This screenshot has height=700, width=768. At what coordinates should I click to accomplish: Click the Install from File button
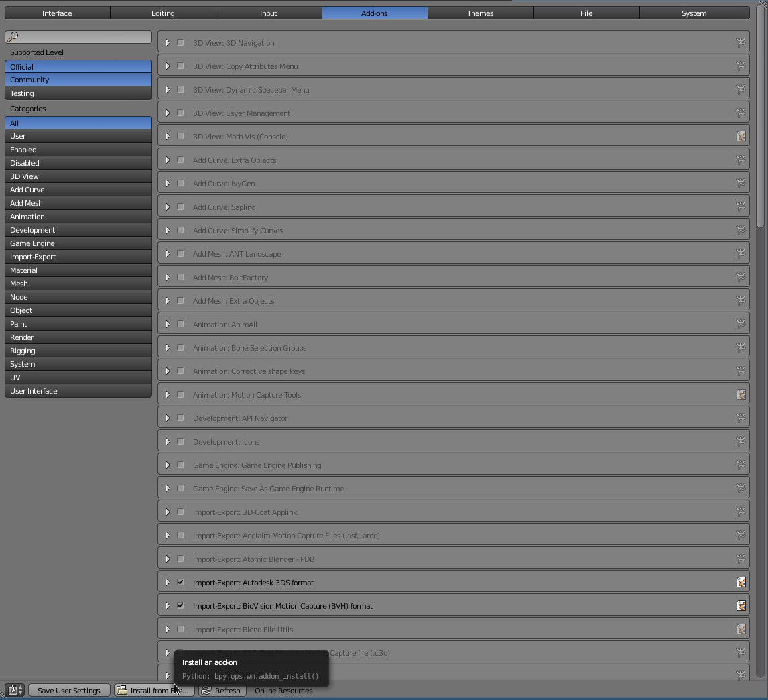[x=154, y=690]
